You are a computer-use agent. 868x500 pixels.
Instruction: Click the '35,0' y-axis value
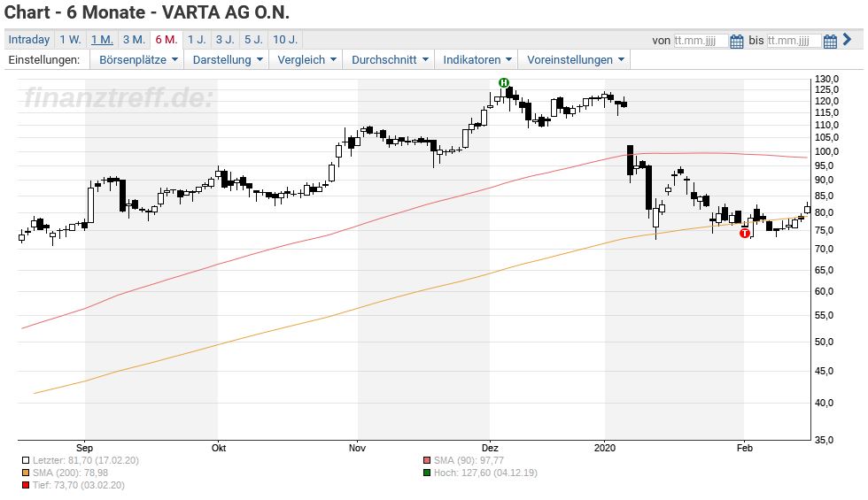click(x=824, y=441)
